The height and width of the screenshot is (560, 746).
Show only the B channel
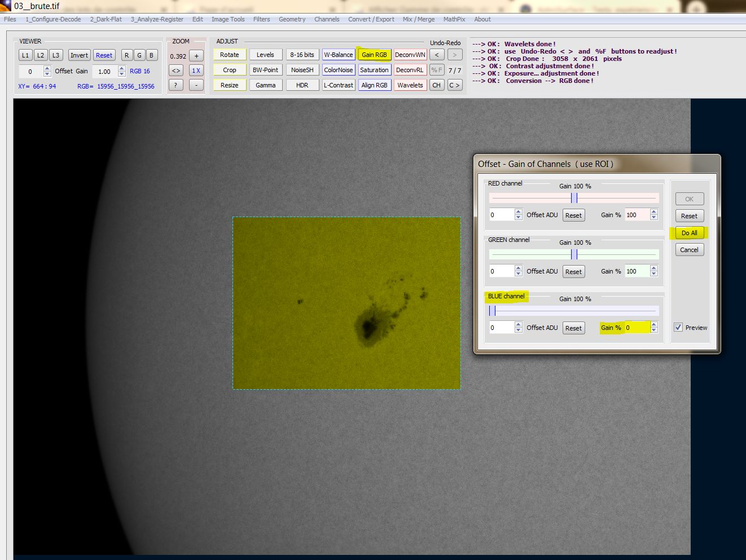pos(152,55)
